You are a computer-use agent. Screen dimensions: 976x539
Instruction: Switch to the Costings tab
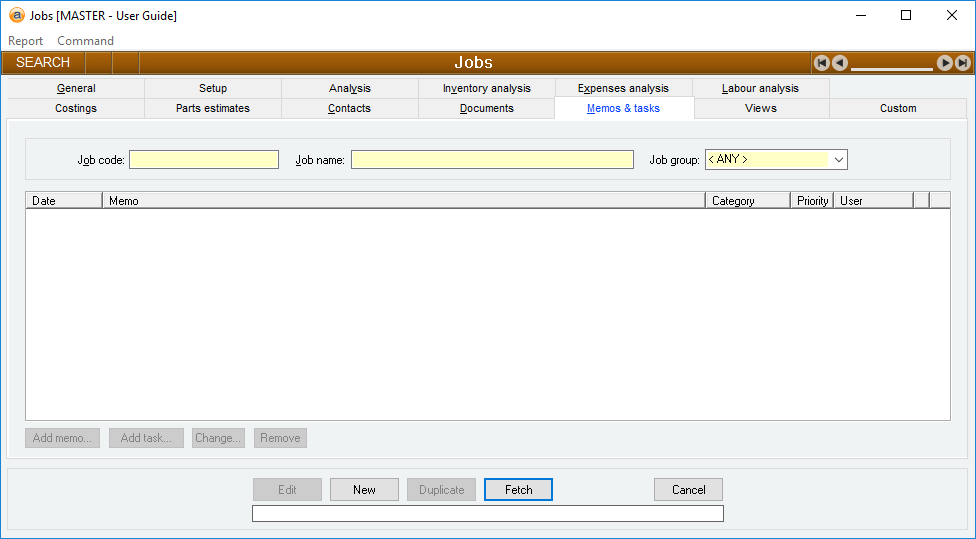pos(76,108)
